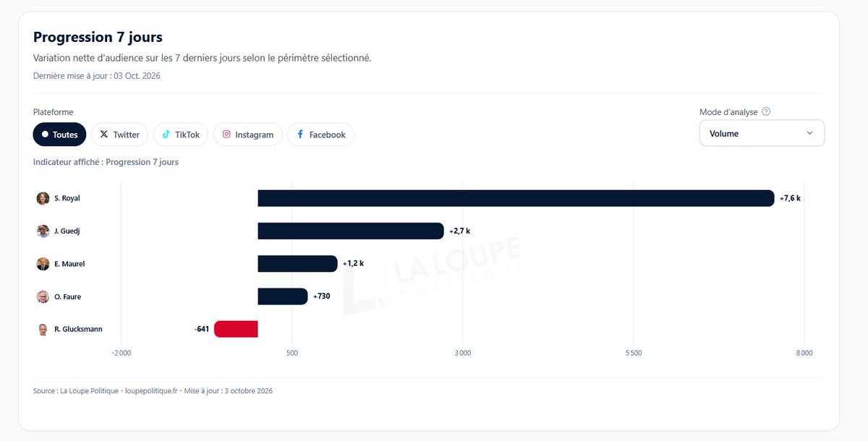Screen dimensions: 868x441
Task: Click the +7,6 k value label
Action: [790, 198]
